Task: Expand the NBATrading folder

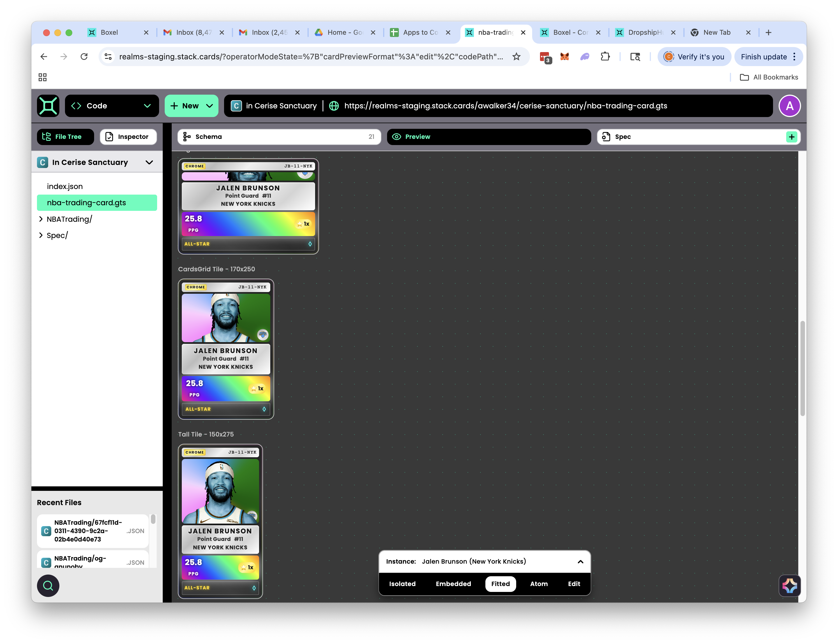Action: pos(41,219)
